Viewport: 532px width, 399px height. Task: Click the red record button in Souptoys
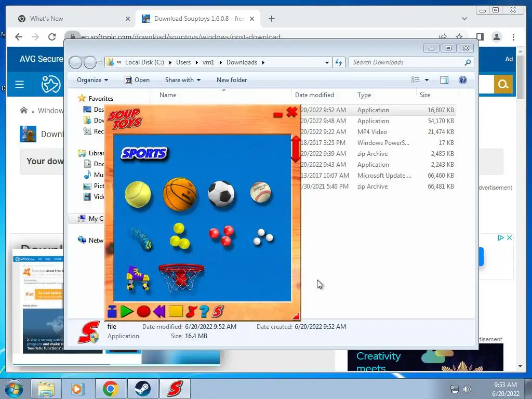click(143, 312)
